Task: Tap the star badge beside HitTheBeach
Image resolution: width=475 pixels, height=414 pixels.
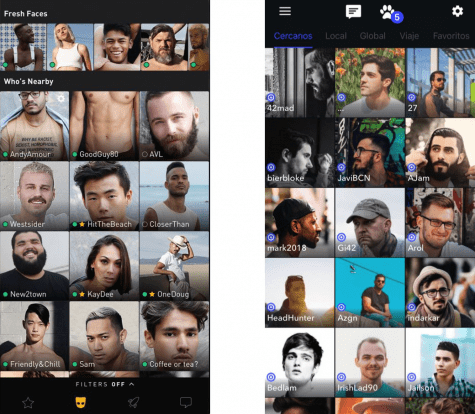Action: click(82, 224)
